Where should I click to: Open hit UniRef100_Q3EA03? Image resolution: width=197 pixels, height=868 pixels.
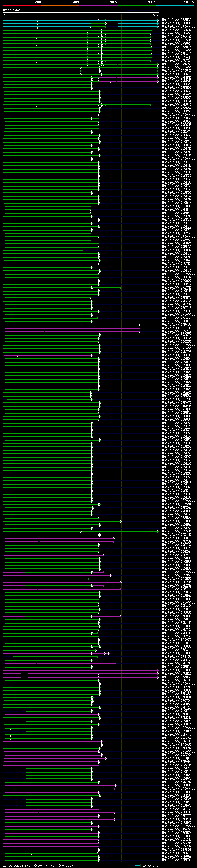click(x=177, y=33)
